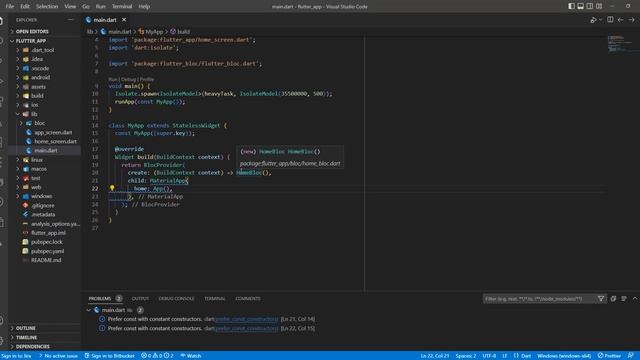640x360 pixels.
Task: Maximize the panel with the chevron up icon
Action: click(x=635, y=299)
